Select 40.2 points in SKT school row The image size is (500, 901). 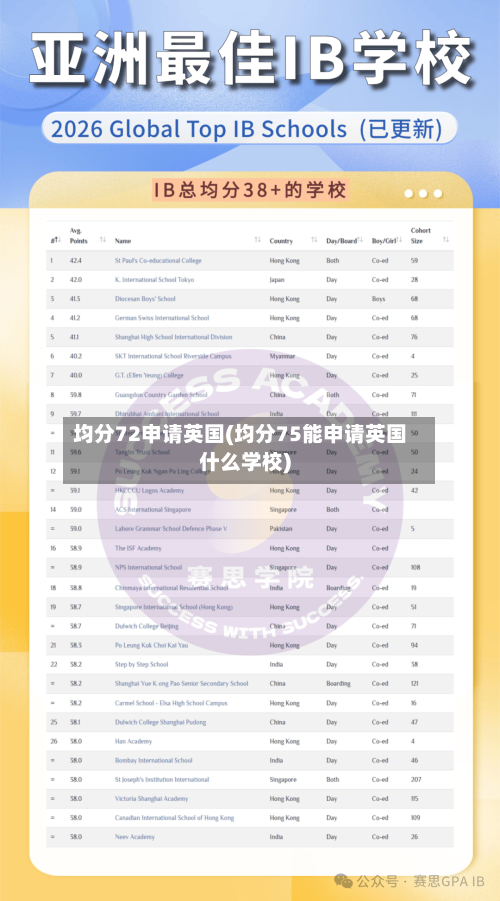pos(76,356)
